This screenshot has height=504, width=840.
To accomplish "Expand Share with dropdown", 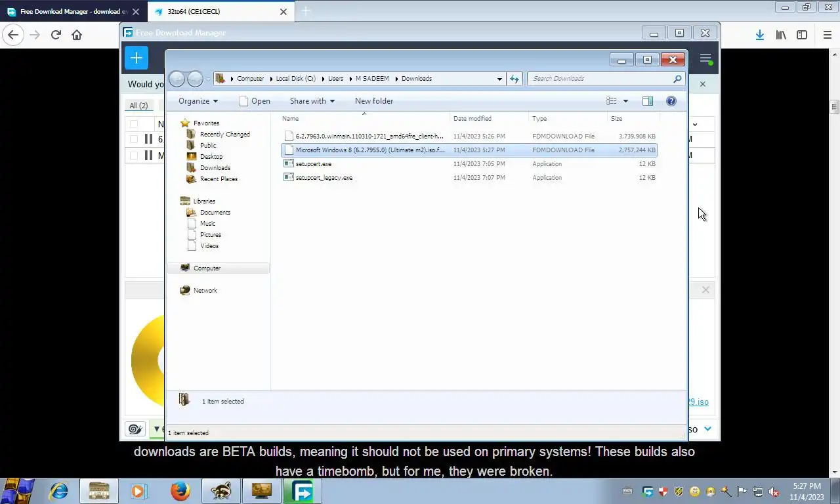I will coord(312,101).
